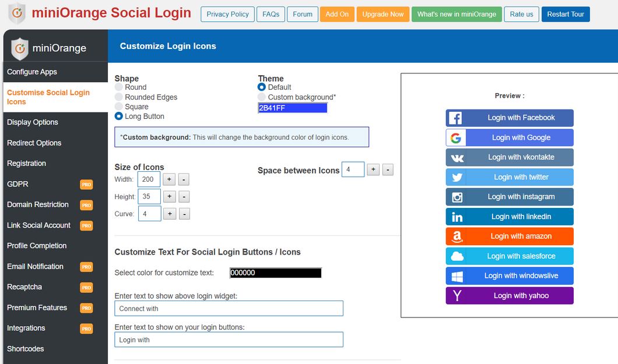The height and width of the screenshot is (364, 618).
Task: Click the PRO badge next to Link Social Account
Action: (x=86, y=225)
